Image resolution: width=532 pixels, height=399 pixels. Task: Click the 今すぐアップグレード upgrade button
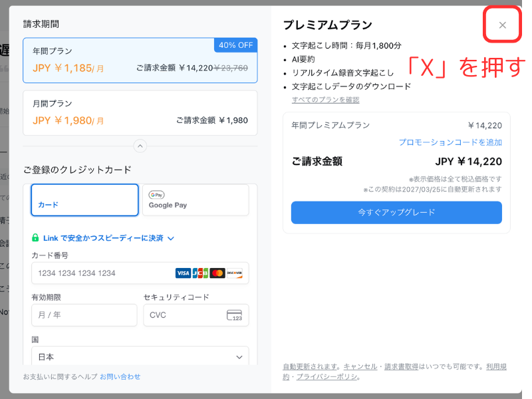coord(396,212)
